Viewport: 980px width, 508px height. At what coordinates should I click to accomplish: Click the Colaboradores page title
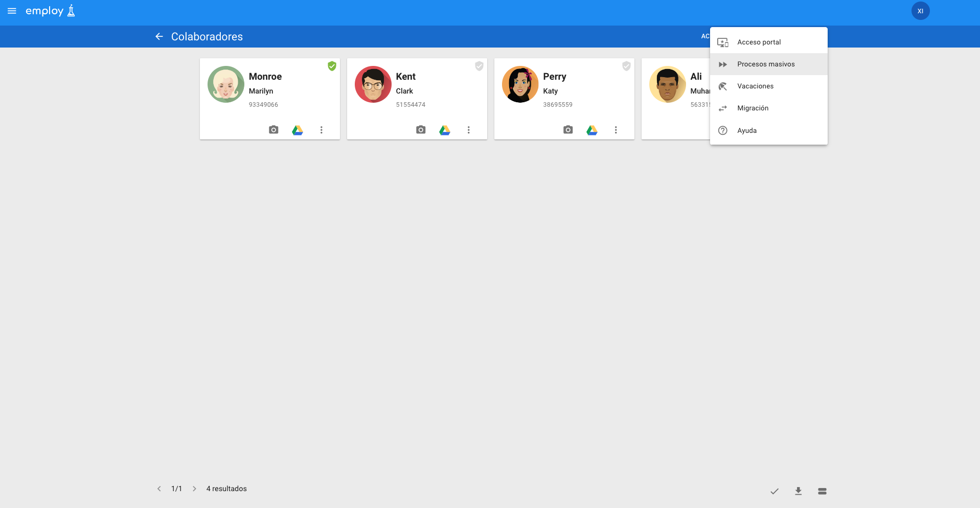click(207, 36)
